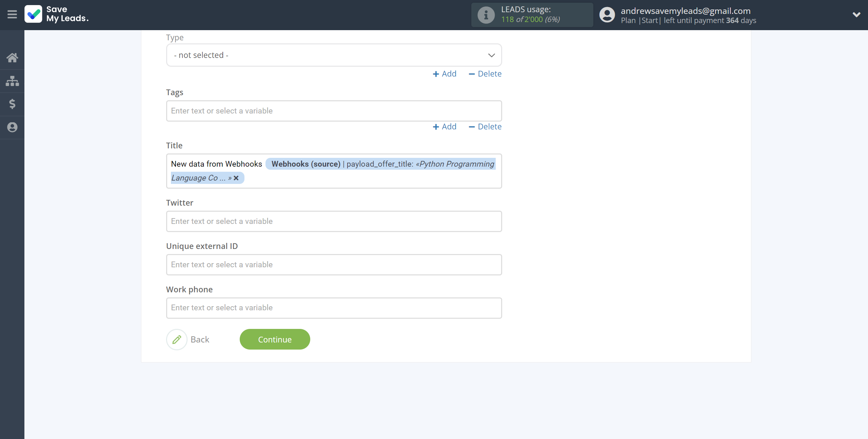
Task: Remove the payload_offer_title variable from Title
Action: pyautogui.click(x=236, y=178)
